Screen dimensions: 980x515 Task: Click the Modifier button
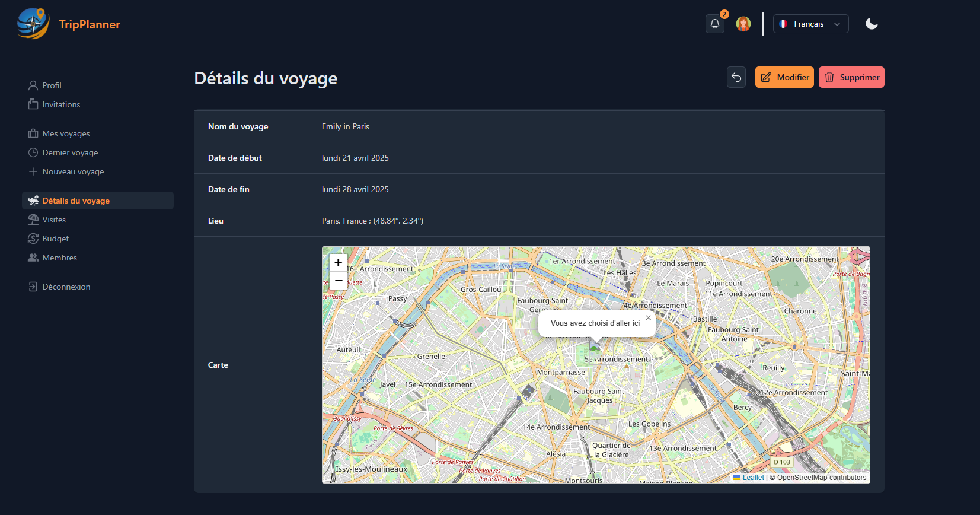(784, 77)
